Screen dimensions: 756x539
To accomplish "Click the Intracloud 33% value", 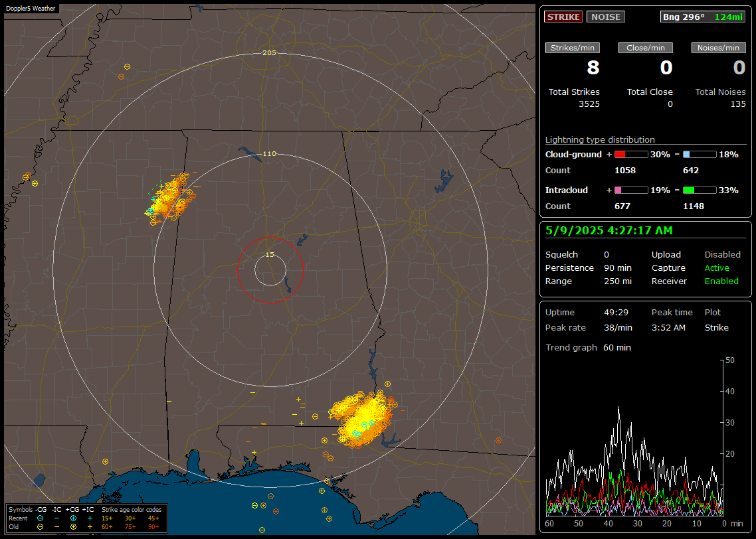I will point(729,191).
